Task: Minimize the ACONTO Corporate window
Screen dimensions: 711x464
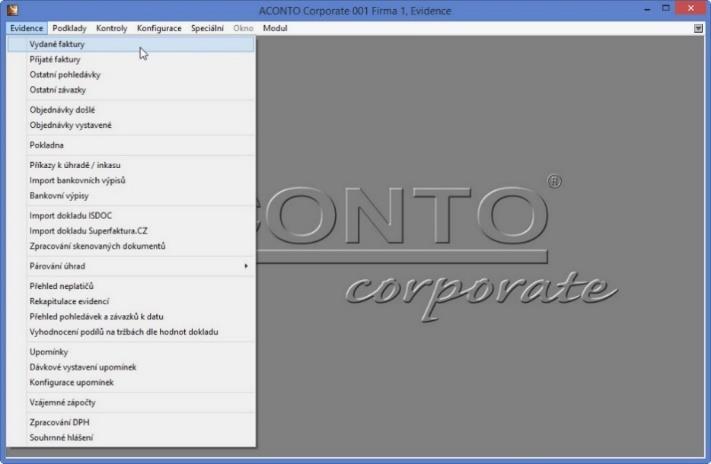Action: [x=648, y=9]
